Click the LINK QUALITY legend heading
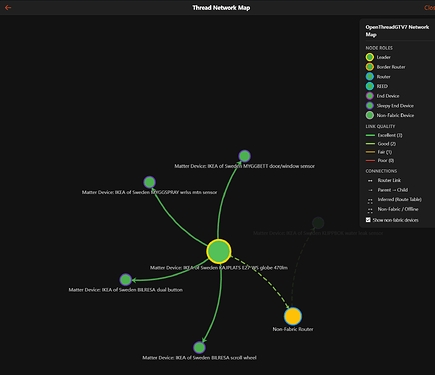 [380, 126]
